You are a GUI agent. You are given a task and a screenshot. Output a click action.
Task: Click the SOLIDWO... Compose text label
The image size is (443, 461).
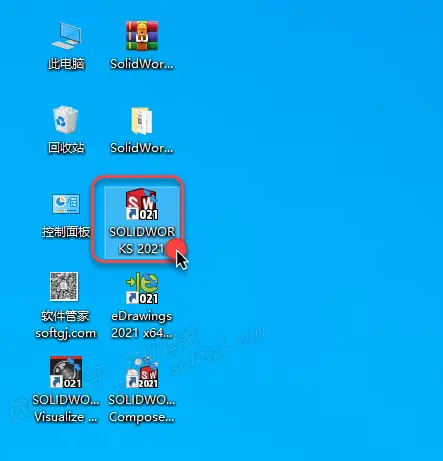(x=142, y=408)
